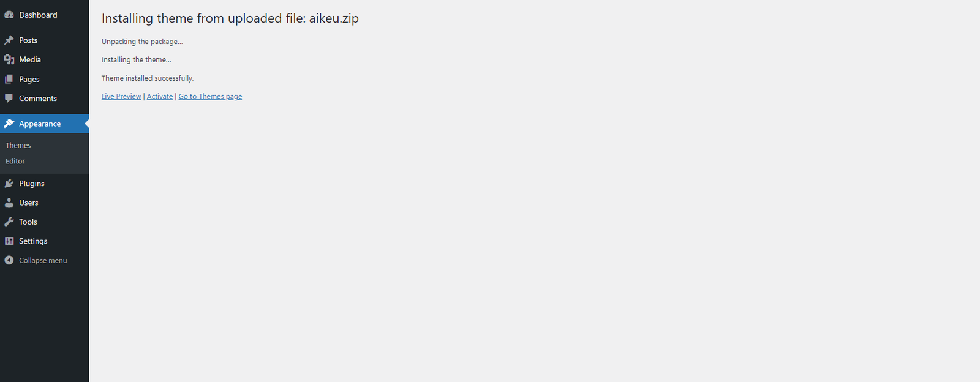Open the Media menu label
980x382 pixels.
tap(30, 59)
